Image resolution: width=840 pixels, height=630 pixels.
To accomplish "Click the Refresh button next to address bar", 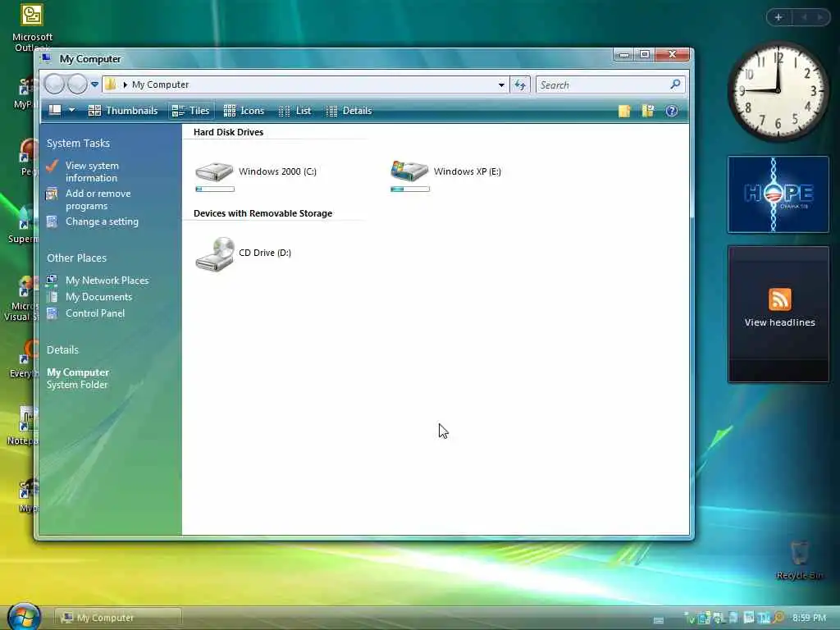I will click(519, 84).
